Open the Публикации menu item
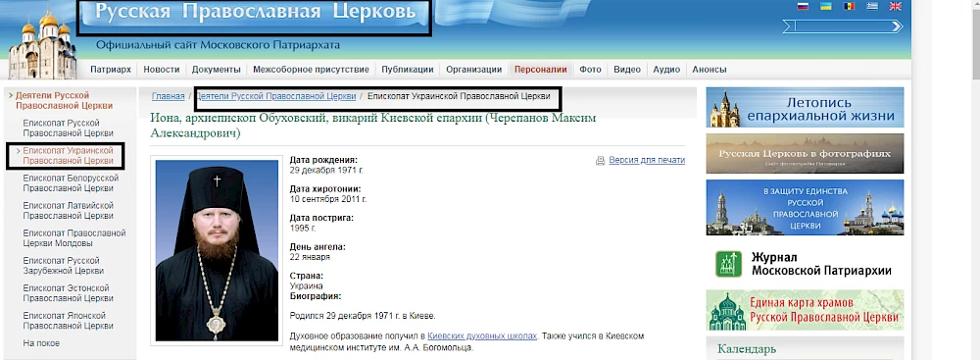The image size is (980, 360). tap(408, 70)
